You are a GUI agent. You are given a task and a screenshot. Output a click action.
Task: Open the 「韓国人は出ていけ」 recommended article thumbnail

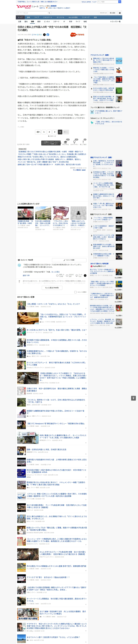78,213
